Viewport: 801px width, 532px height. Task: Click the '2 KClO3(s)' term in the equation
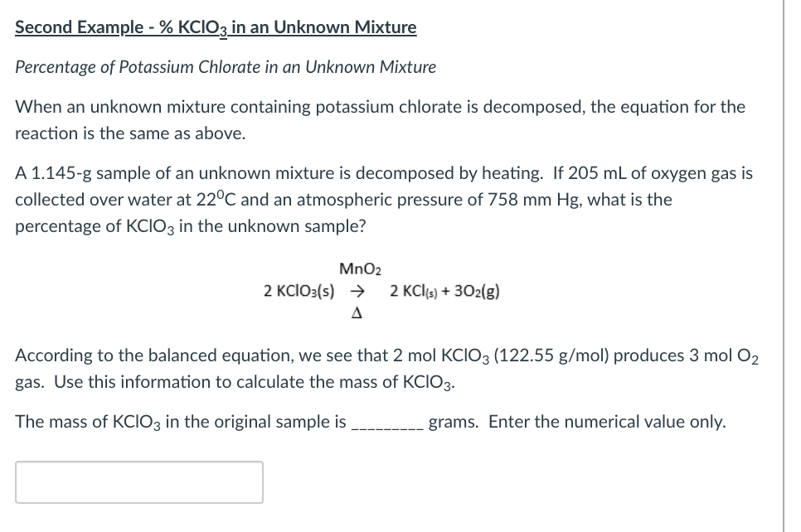(x=299, y=291)
